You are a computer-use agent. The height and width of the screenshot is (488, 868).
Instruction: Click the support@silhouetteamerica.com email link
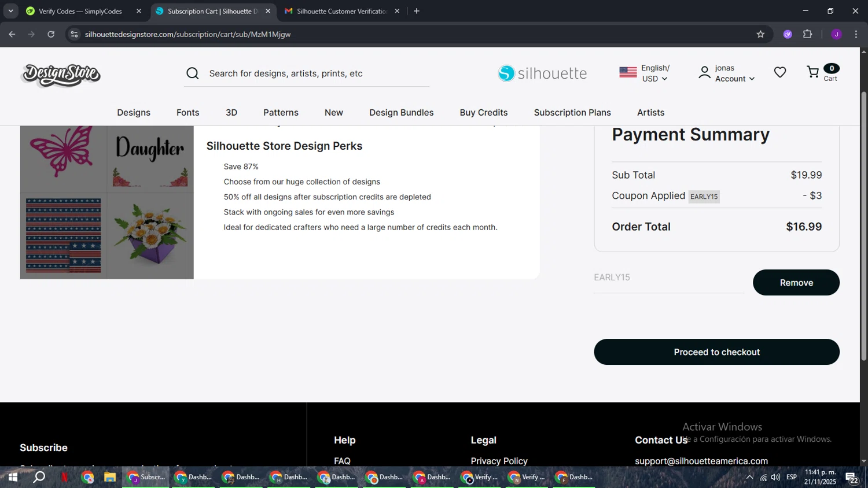click(701, 461)
